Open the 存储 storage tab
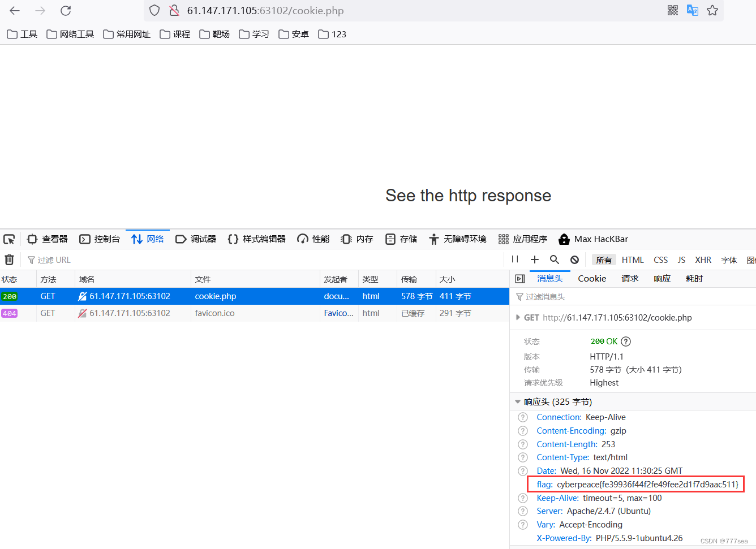The width and height of the screenshot is (756, 549). tap(401, 239)
